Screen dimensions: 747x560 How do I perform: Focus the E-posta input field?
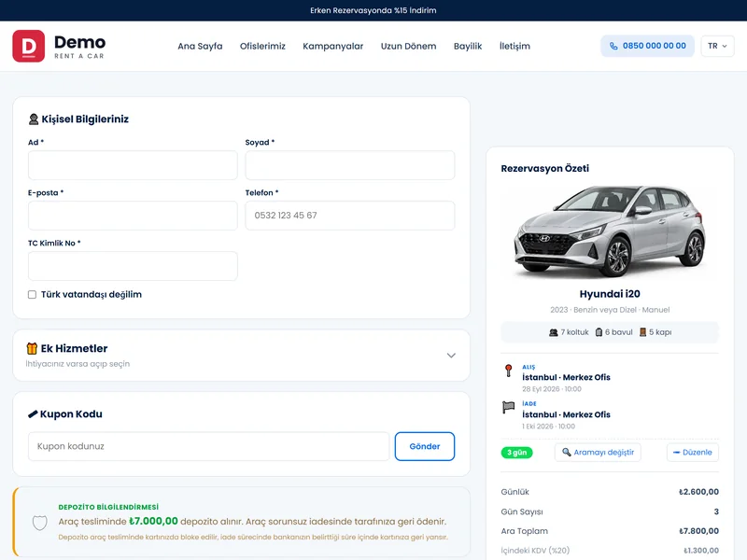click(133, 216)
